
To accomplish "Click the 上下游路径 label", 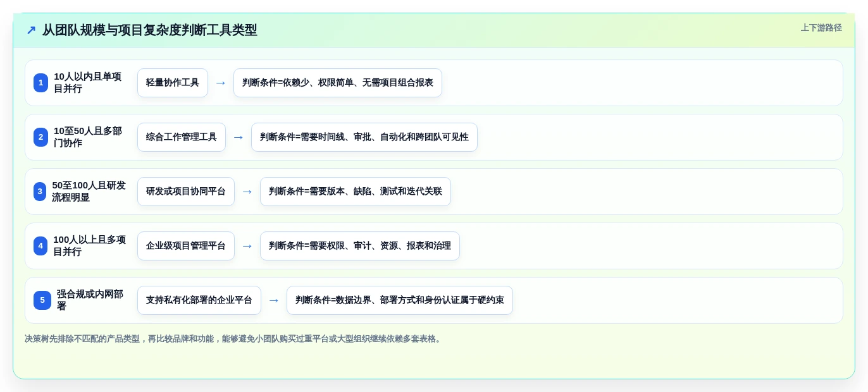I will [821, 28].
